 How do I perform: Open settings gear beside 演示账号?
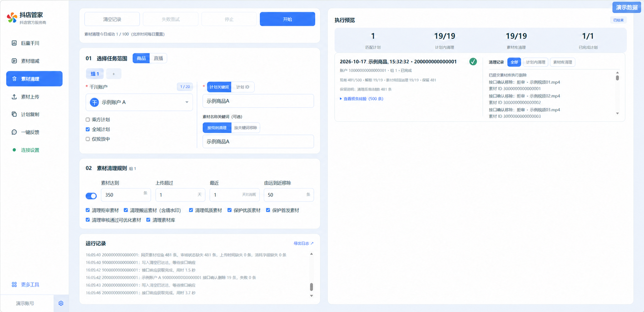61,303
